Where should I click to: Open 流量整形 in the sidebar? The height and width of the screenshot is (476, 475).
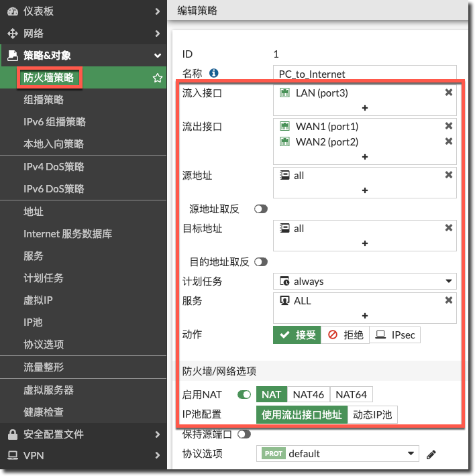pyautogui.click(x=44, y=367)
